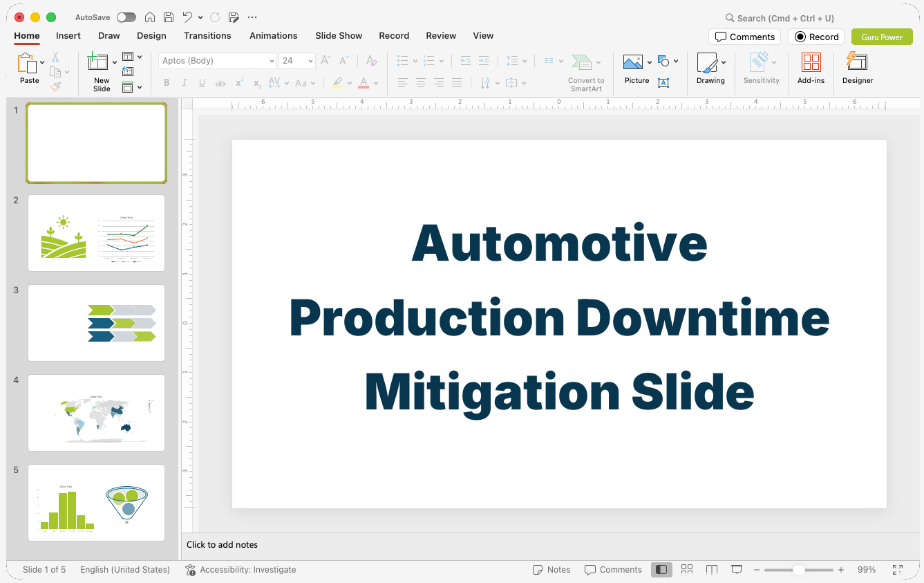Click Decrease Font Size icon
Viewport: 924px width, 583px height.
[x=344, y=61]
